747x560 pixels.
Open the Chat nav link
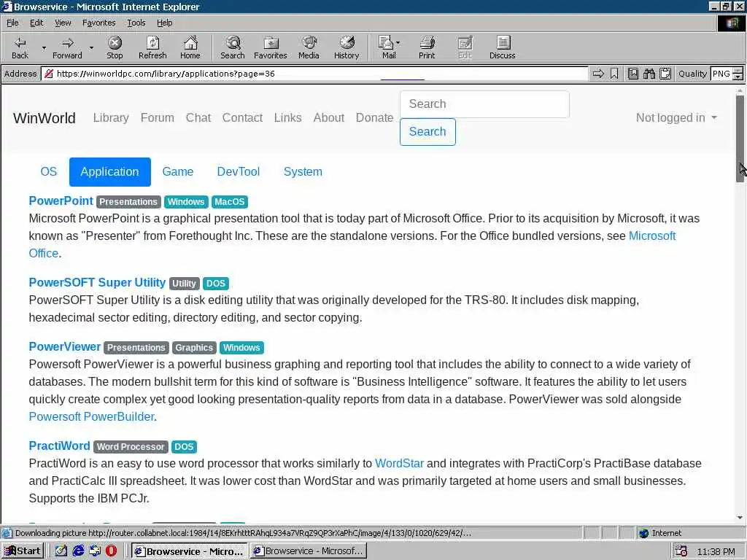click(x=198, y=117)
